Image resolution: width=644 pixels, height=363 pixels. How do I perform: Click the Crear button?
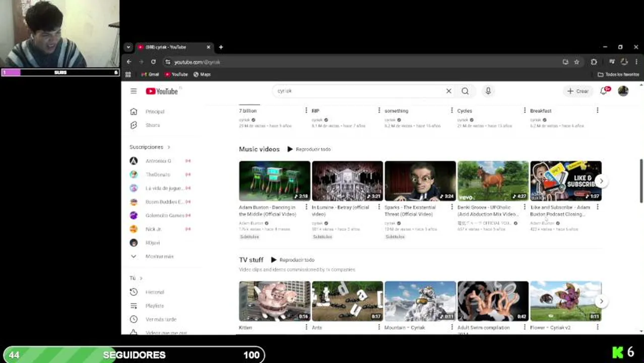(x=577, y=91)
